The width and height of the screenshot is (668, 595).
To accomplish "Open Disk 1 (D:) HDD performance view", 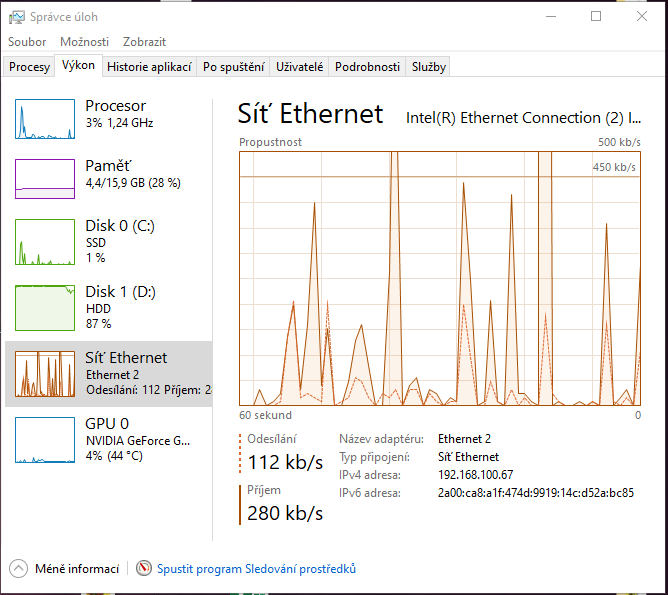I will click(45, 308).
